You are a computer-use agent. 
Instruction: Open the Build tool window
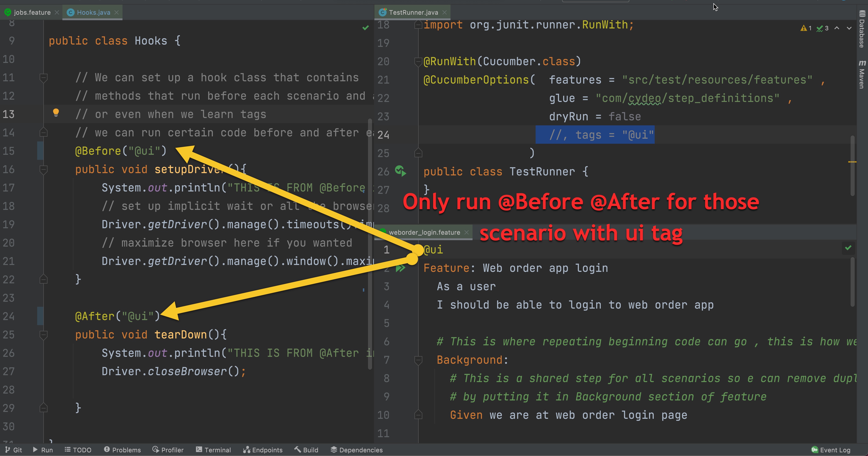tap(306, 450)
